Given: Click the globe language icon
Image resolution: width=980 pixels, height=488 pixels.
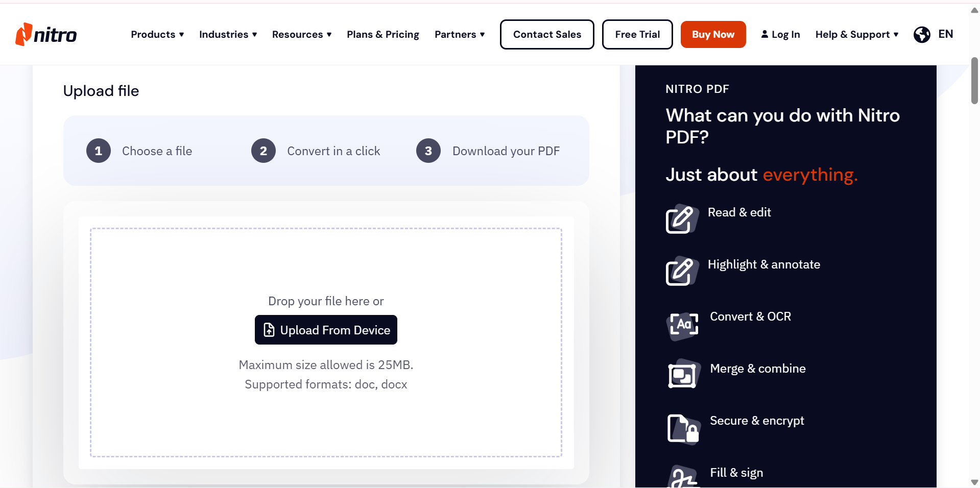Looking at the screenshot, I should pyautogui.click(x=922, y=34).
